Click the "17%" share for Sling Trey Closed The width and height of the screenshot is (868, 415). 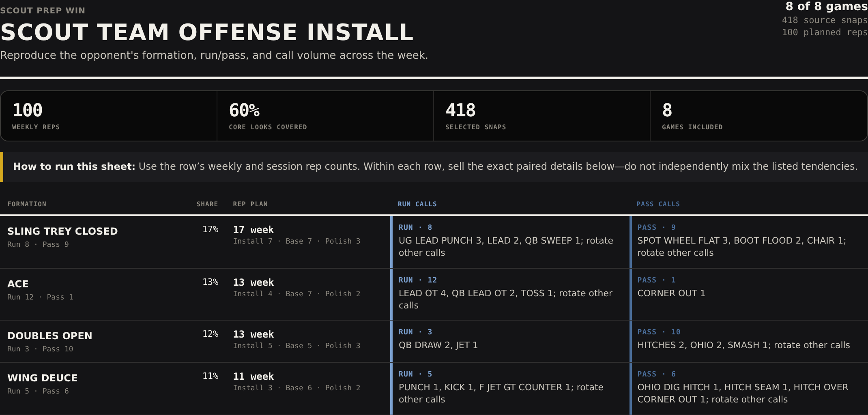211,229
